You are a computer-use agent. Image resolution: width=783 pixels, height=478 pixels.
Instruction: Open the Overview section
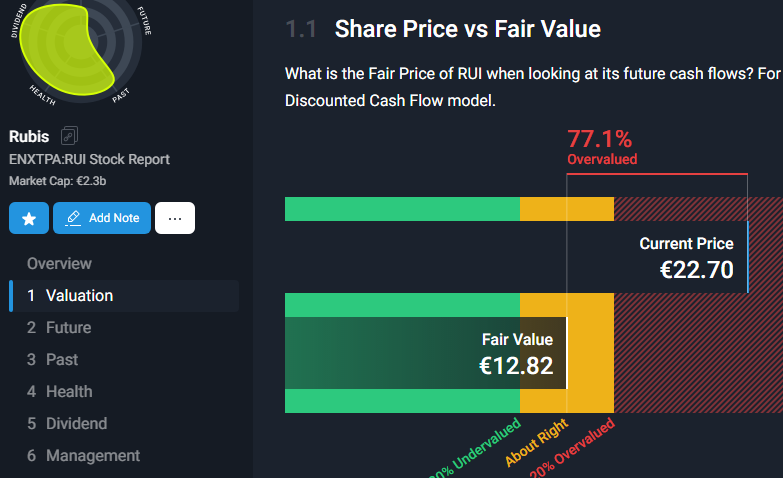click(59, 263)
